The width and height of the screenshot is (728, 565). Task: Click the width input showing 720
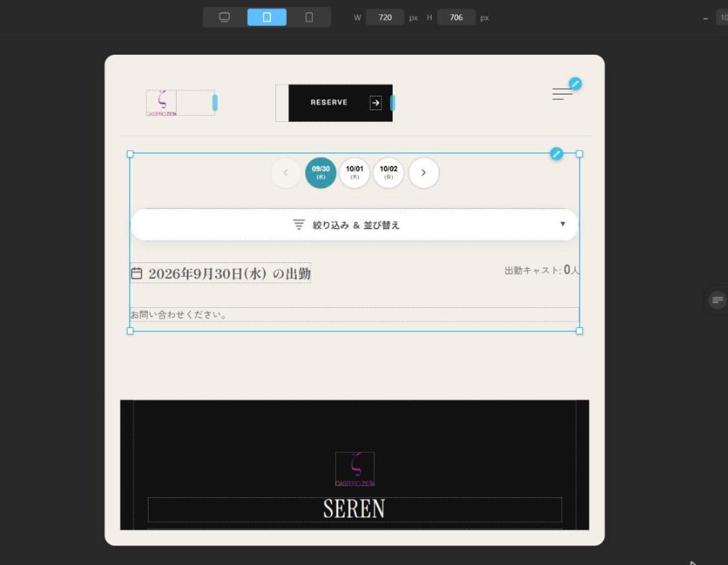pyautogui.click(x=385, y=17)
